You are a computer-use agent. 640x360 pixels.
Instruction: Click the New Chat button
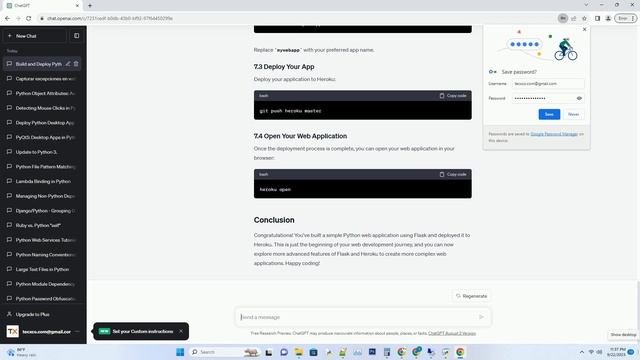click(x=35, y=36)
